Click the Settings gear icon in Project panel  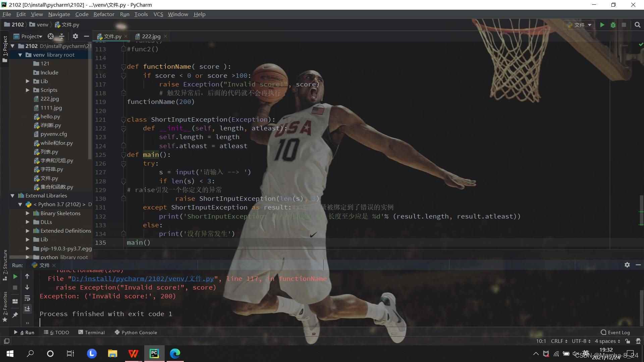[x=75, y=36]
